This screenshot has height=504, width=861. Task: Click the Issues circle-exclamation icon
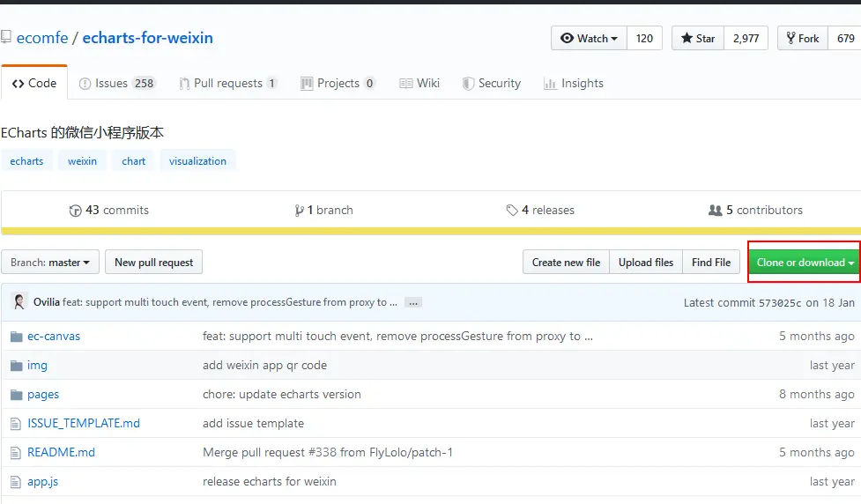click(85, 84)
